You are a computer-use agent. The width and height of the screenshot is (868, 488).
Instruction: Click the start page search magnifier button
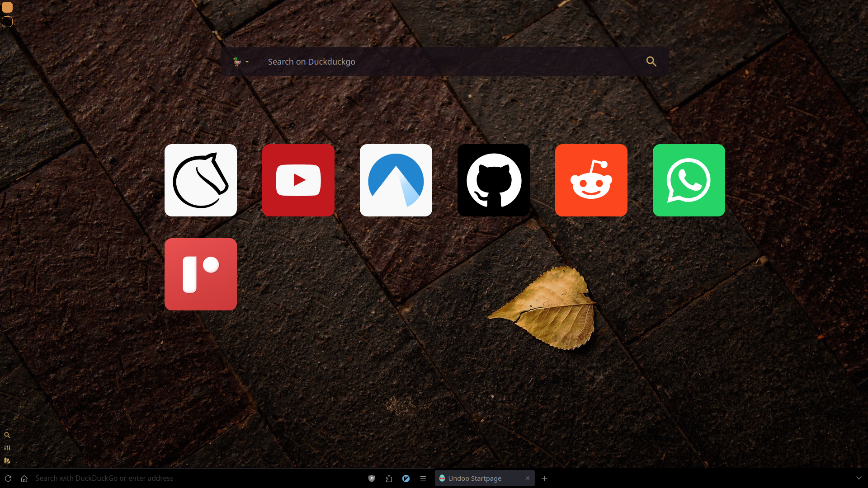(651, 61)
